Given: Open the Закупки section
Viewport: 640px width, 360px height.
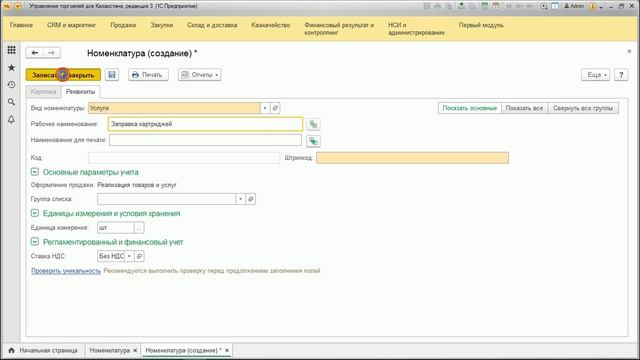Looking at the screenshot, I should pos(162,25).
